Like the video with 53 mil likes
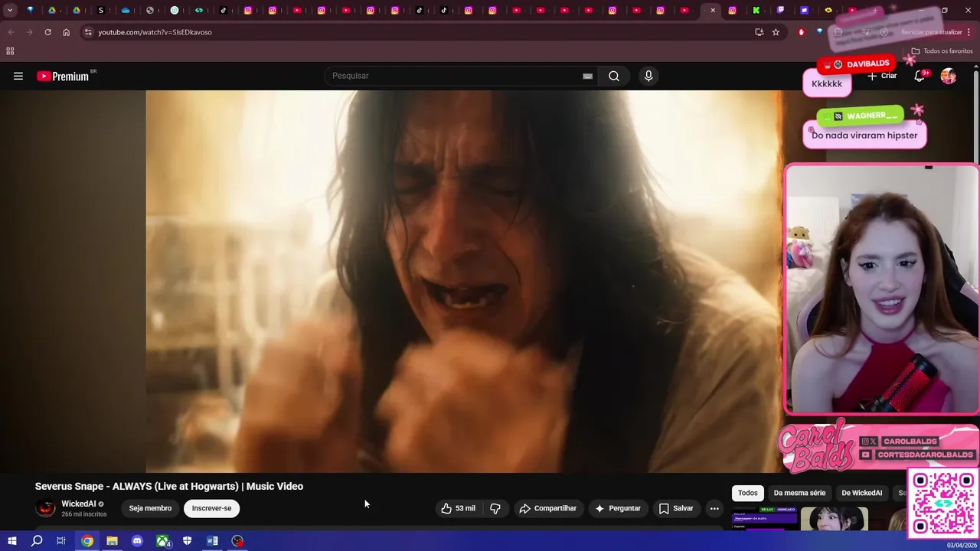 tap(458, 508)
